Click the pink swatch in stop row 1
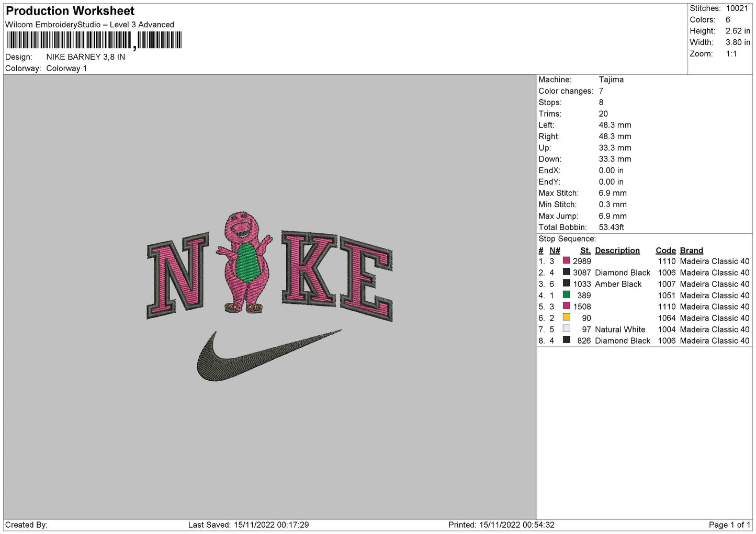This screenshot has width=756, height=534. pyautogui.click(x=566, y=260)
